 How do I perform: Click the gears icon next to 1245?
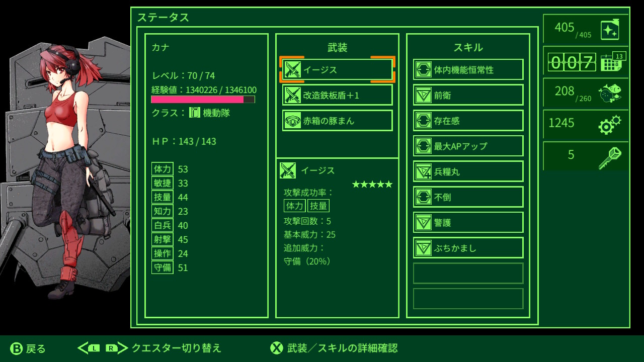pyautogui.click(x=610, y=125)
